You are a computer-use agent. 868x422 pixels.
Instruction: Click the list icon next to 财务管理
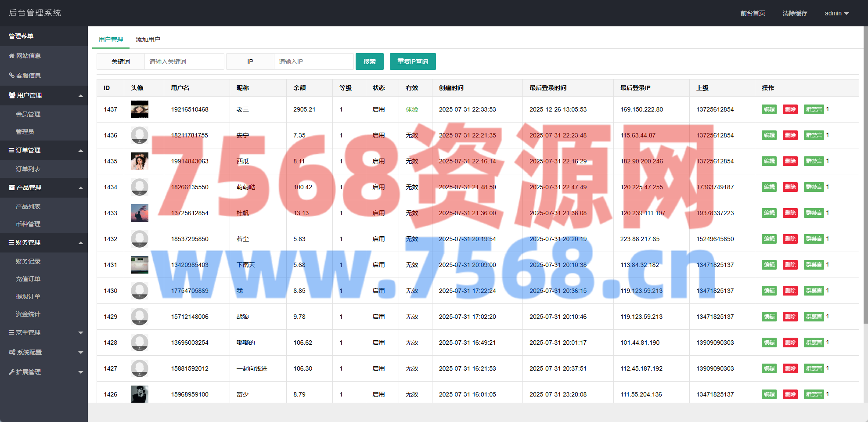pyautogui.click(x=11, y=242)
